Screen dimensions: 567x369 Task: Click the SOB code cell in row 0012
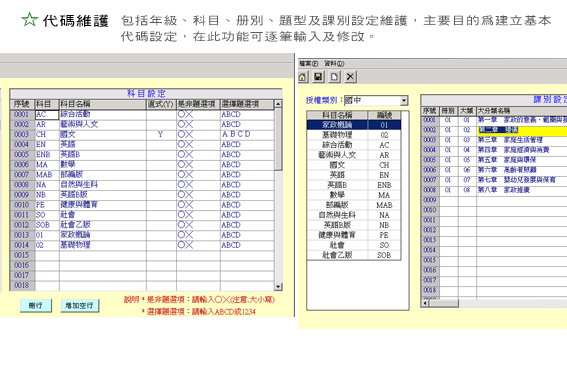click(x=47, y=225)
